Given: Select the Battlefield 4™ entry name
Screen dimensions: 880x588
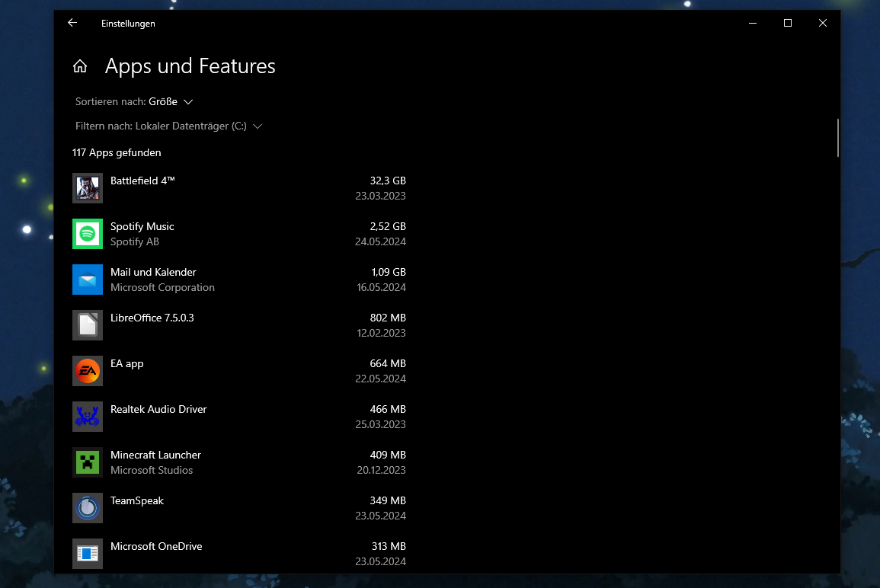Looking at the screenshot, I should (x=142, y=181).
